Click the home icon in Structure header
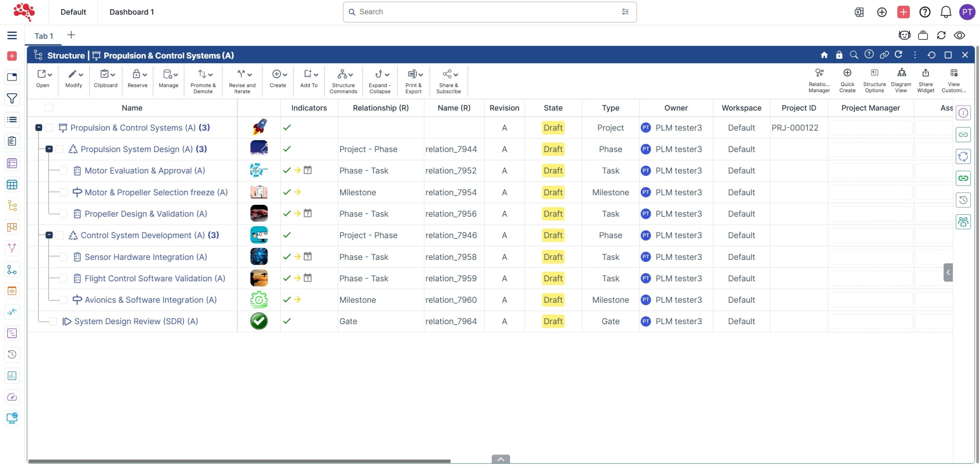Viewport: 980px width, 465px height. pyautogui.click(x=824, y=55)
